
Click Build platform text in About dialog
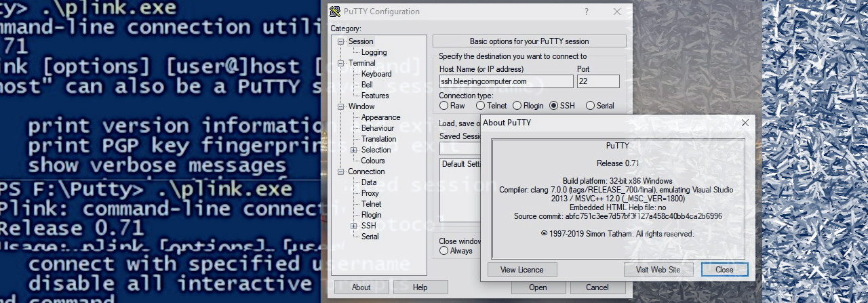tap(618, 181)
